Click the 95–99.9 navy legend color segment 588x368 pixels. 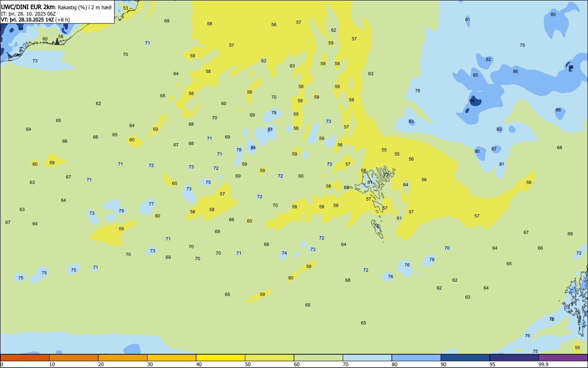514,357
